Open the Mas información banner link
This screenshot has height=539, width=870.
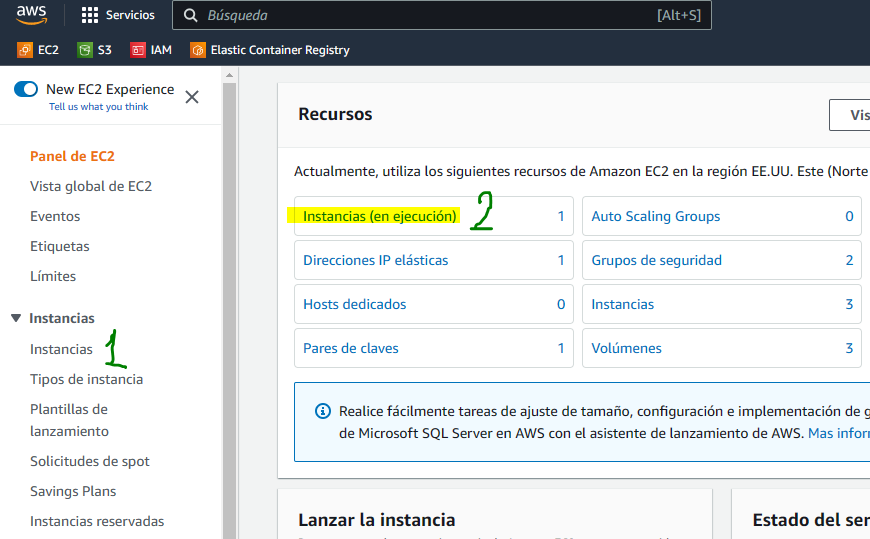pos(838,433)
